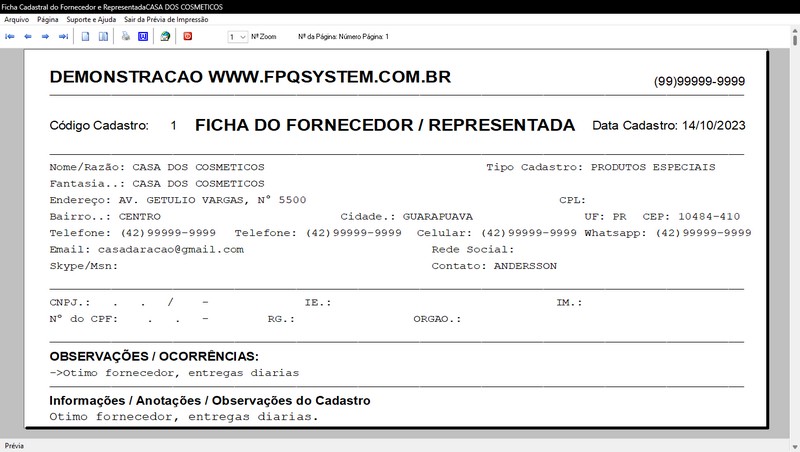Click the printer icon

click(x=126, y=36)
